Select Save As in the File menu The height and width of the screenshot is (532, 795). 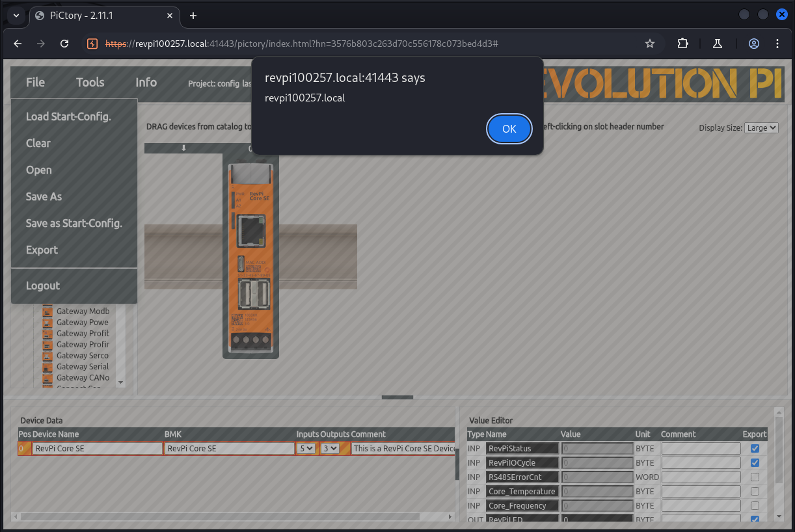[x=44, y=196]
